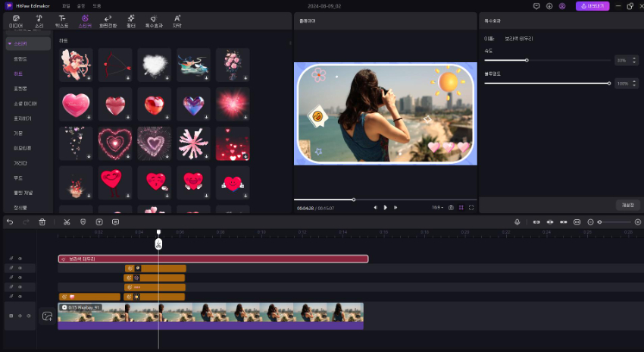Screen dimensions: 644x352
Task: Play the video preview
Action: [385, 207]
